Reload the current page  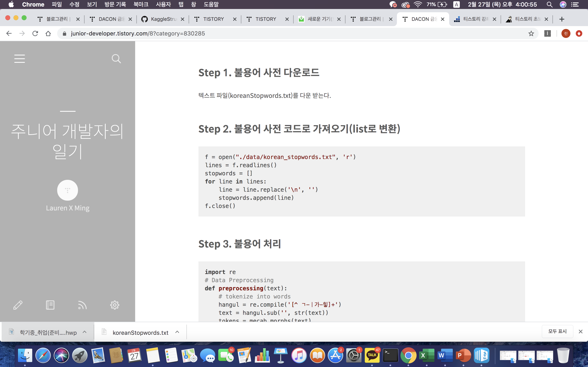(x=35, y=33)
